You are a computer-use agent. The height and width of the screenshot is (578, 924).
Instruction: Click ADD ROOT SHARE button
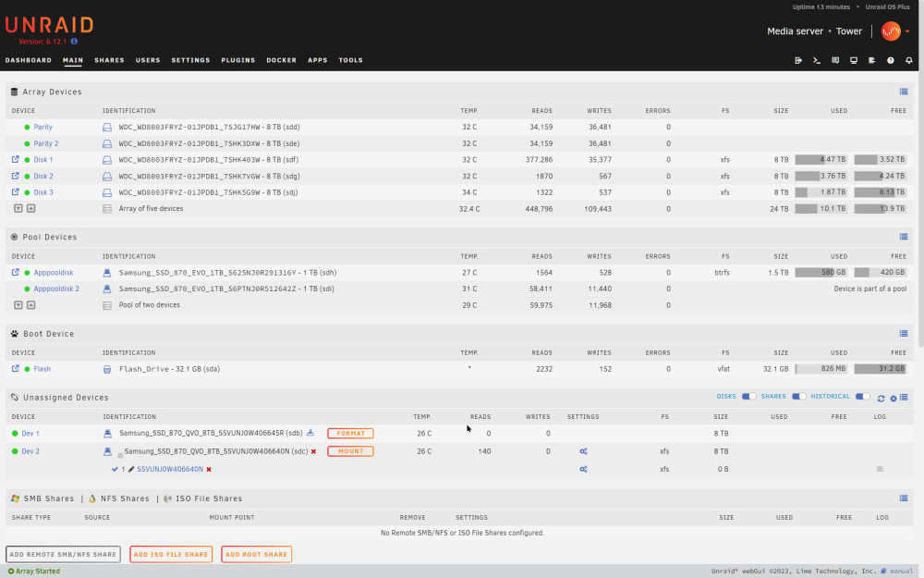pyautogui.click(x=256, y=554)
